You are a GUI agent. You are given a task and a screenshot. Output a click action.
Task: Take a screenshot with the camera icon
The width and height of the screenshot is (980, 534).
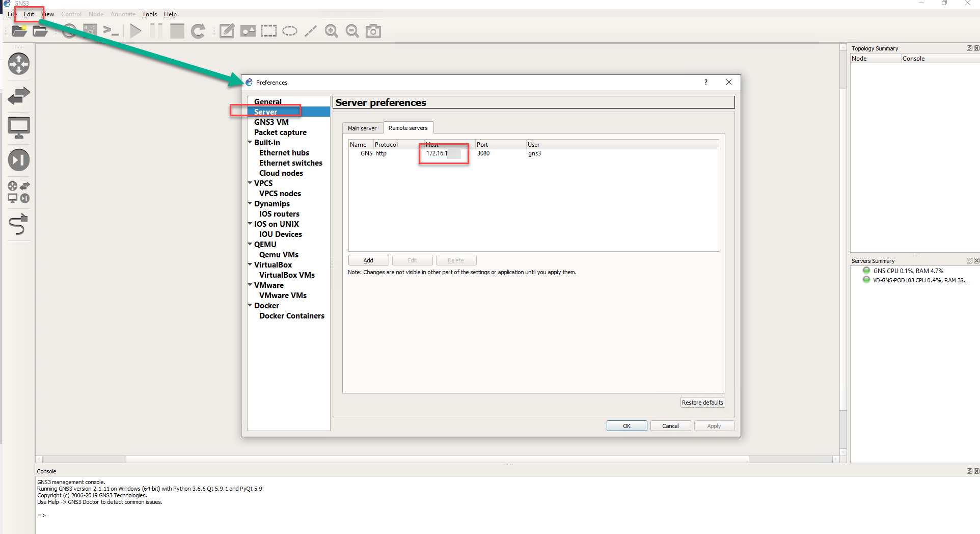[373, 31]
